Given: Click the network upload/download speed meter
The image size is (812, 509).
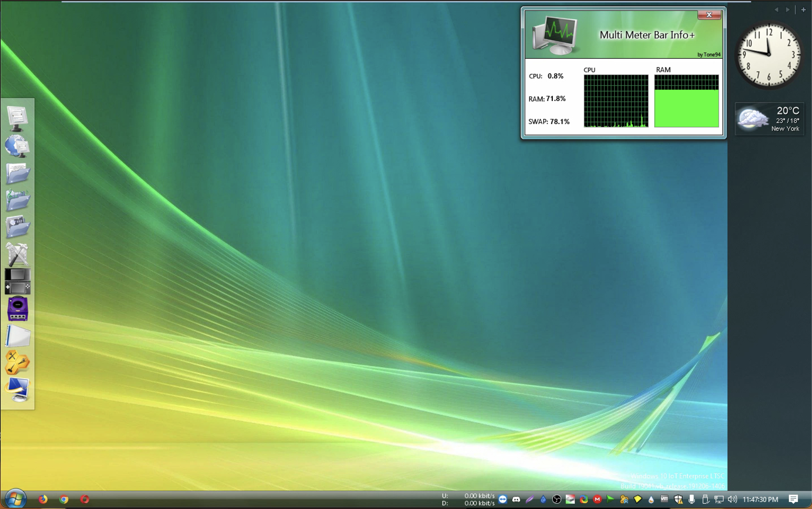Looking at the screenshot, I should pyautogui.click(x=468, y=499).
